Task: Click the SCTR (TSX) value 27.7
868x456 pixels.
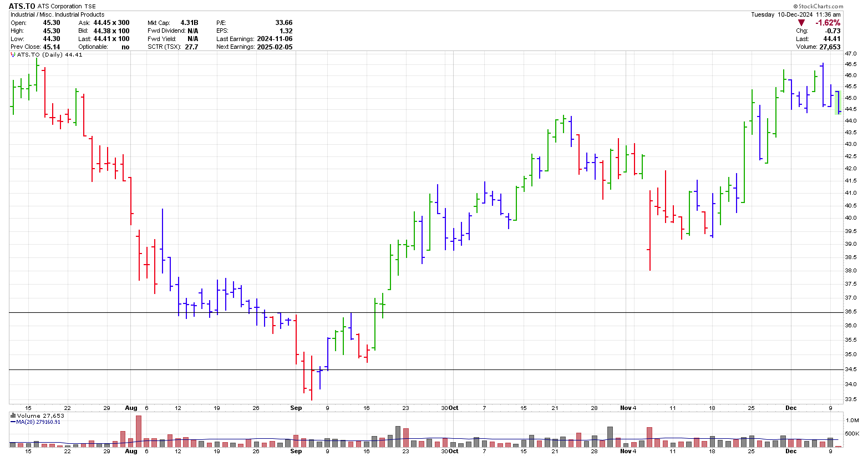Action: coord(192,47)
